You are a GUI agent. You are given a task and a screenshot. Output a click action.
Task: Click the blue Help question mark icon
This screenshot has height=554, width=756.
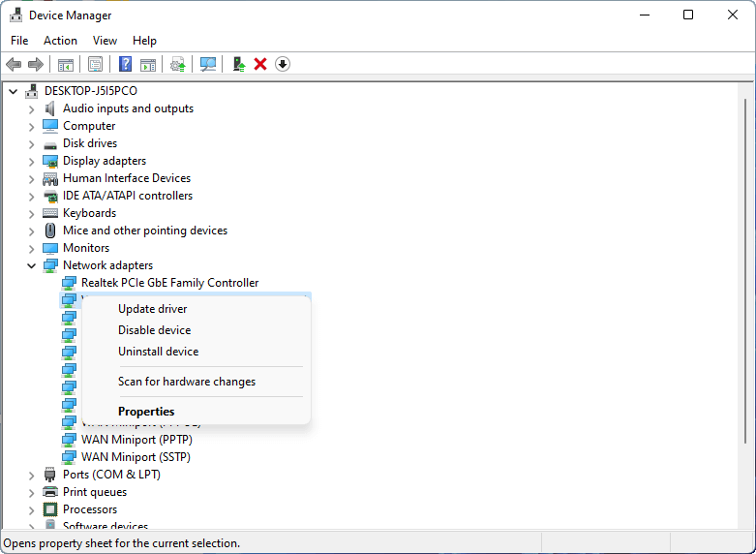[126, 64]
